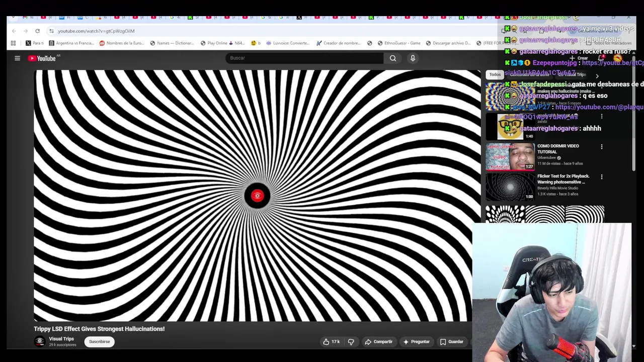Viewport: 644px width, 362px height.
Task: Open site information icon beside the URL
Action: (x=51, y=31)
